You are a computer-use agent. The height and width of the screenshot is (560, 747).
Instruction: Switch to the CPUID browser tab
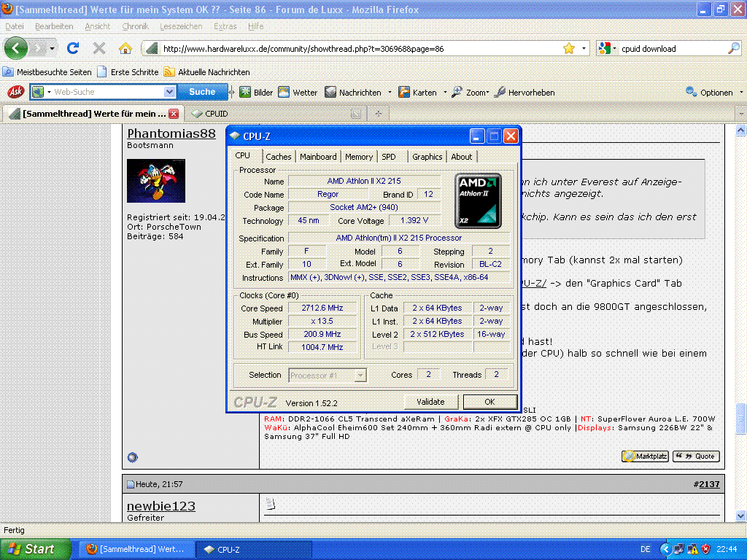[275, 114]
